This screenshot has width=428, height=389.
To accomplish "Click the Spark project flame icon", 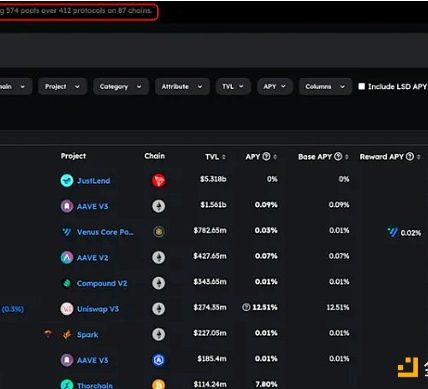I will point(67,334).
